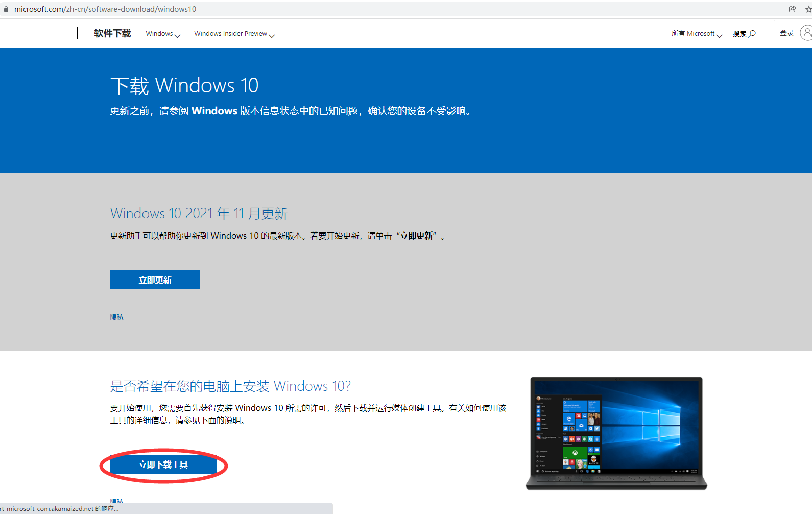
Task: Open the 所有 Microsoft dropdown
Action: (697, 34)
